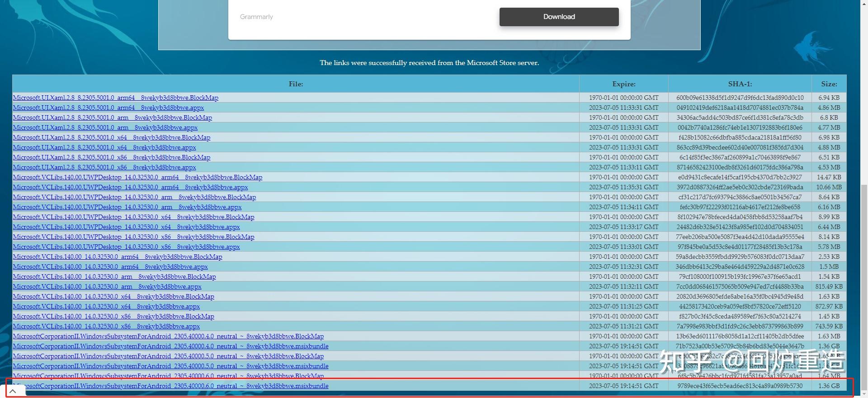This screenshot has width=868, height=398.
Task: Select expire time 2023-07-05 11:34:11 GMT
Action: point(624,207)
